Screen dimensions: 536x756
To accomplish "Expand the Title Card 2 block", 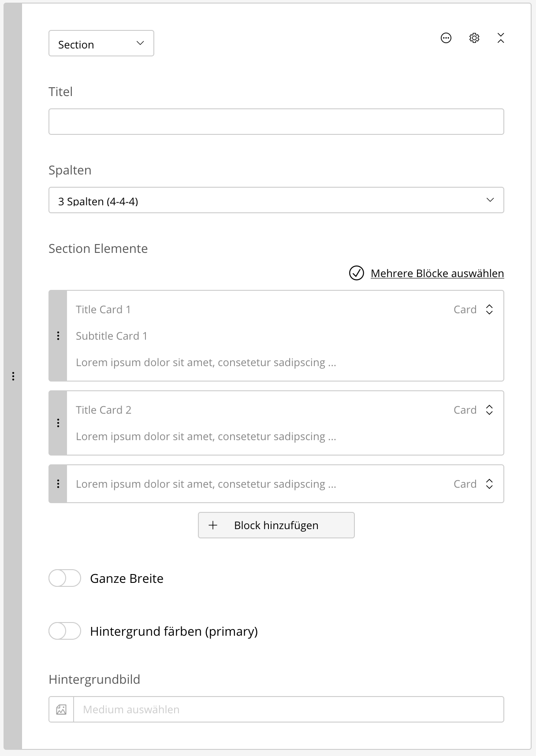I will (x=489, y=410).
